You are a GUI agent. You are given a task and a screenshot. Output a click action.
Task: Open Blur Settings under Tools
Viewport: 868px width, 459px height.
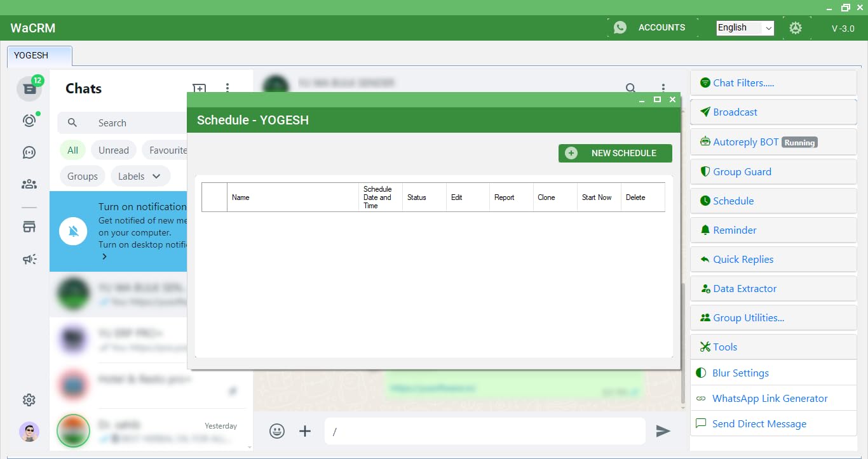pyautogui.click(x=773, y=373)
